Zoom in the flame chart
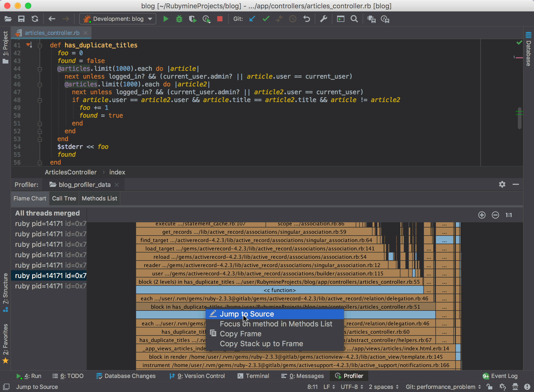This screenshot has height=392, width=534. pos(482,215)
